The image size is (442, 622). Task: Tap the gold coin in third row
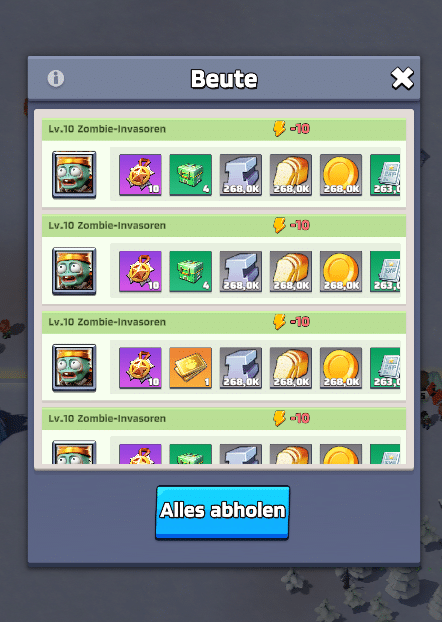341,368
